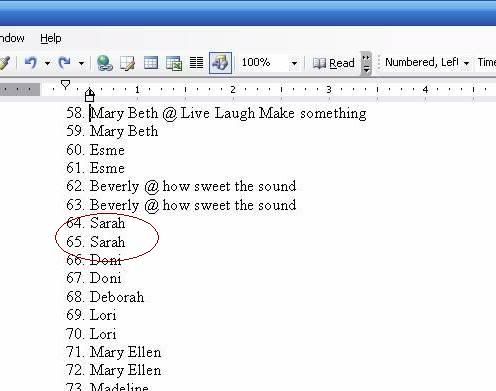Click the Redo arrow icon
This screenshot has width=496, height=391.
click(64, 62)
